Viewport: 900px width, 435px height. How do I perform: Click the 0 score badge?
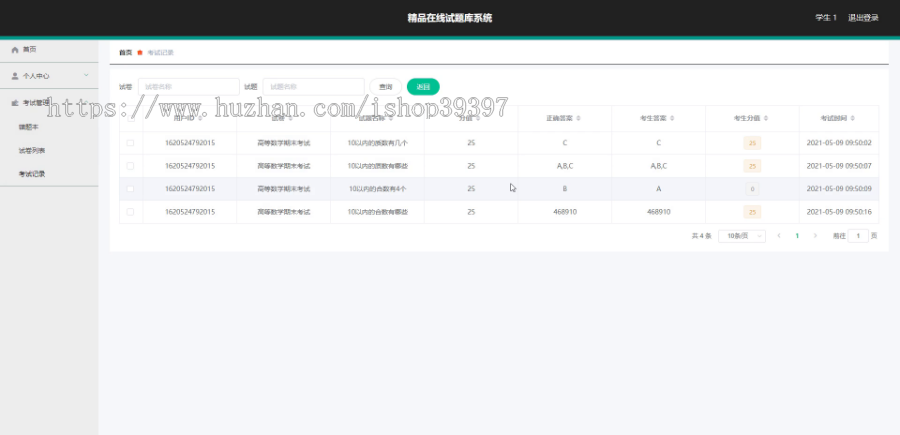[x=752, y=189]
